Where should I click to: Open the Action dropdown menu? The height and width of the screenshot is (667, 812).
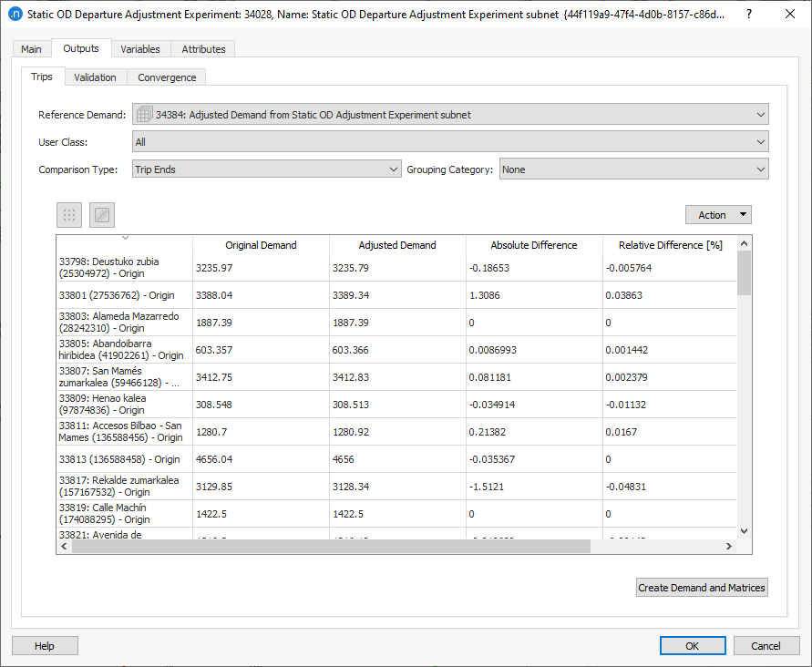tap(718, 214)
